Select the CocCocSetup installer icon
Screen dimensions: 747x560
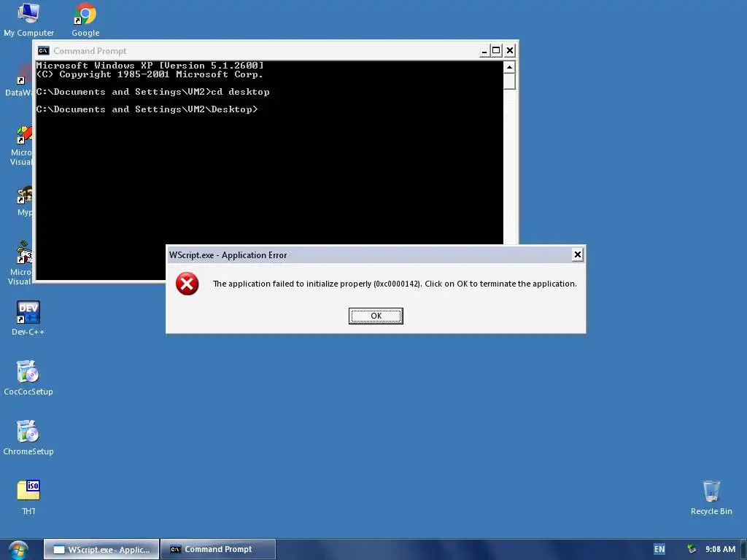28,378
